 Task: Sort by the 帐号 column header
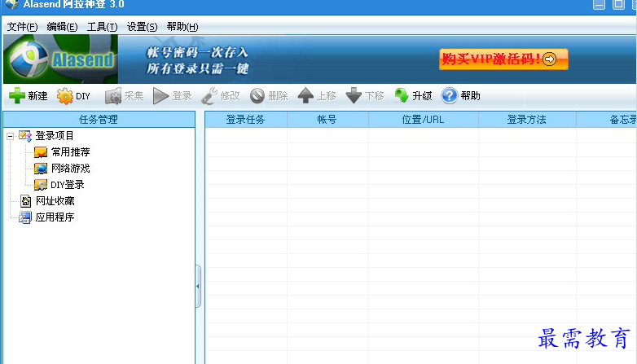click(327, 120)
